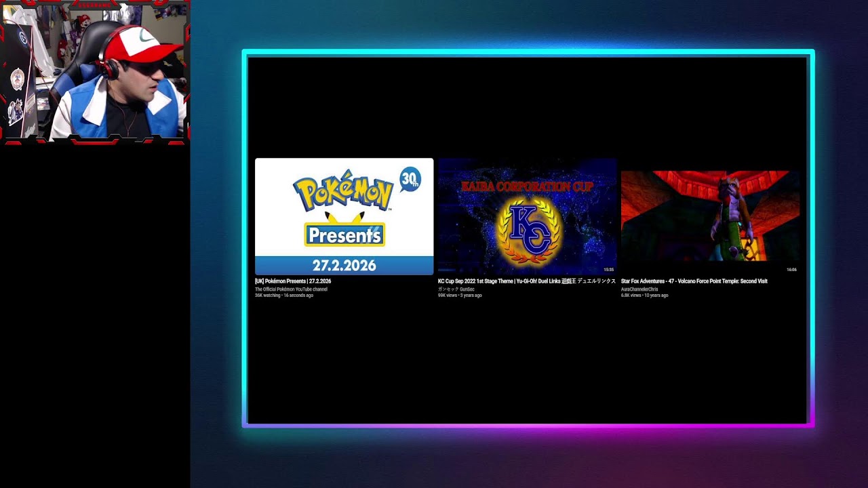868x488 pixels.
Task: Click the 15:35 duration badge
Action: (608, 270)
